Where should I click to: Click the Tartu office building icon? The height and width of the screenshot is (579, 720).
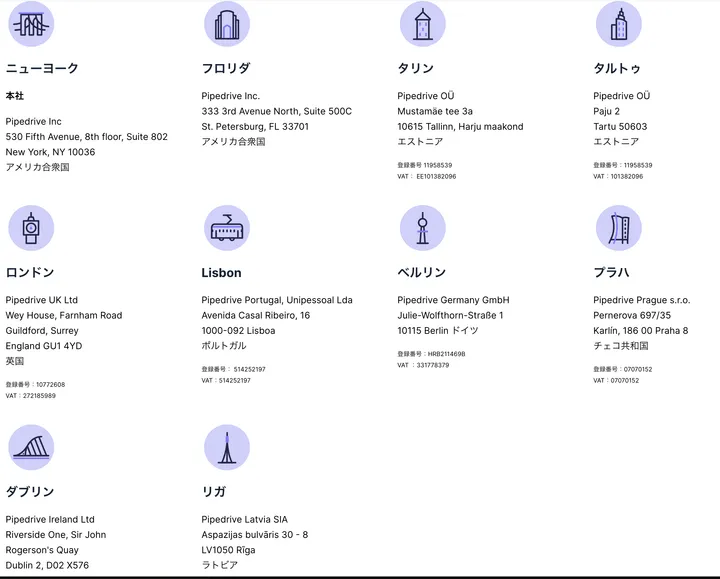click(x=619, y=23)
